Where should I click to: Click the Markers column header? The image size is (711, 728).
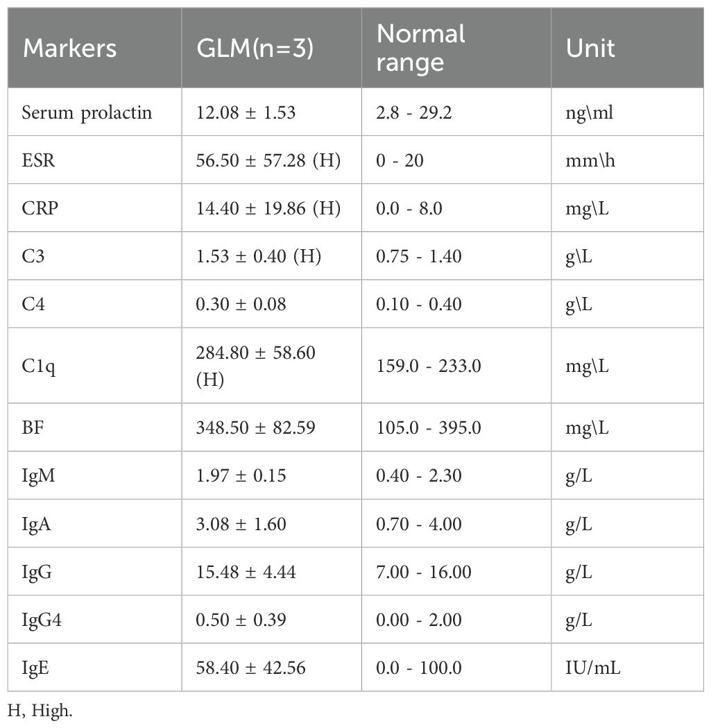pos(69,48)
